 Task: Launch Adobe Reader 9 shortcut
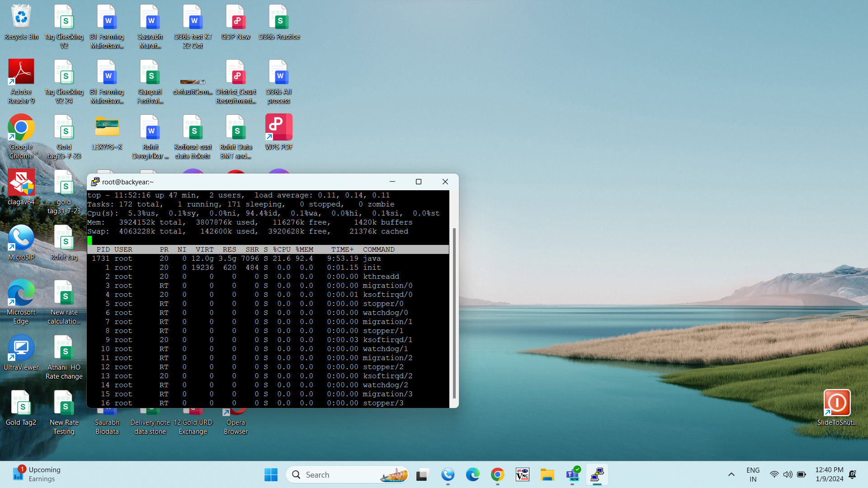(21, 82)
